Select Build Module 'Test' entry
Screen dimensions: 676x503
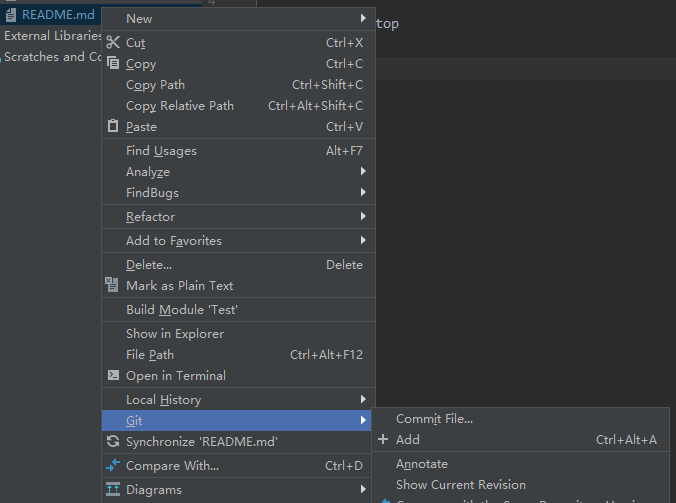(238, 309)
